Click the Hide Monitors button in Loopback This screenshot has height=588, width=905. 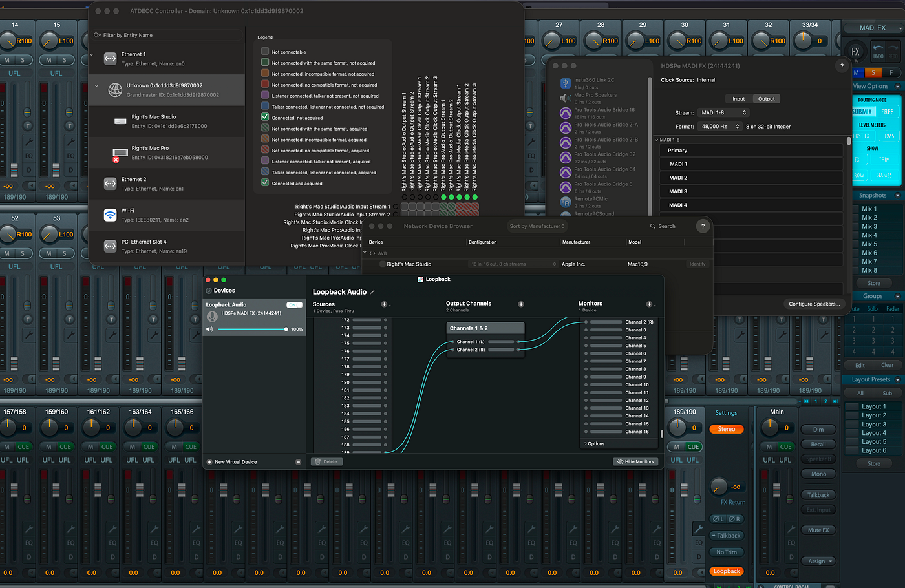coord(635,462)
